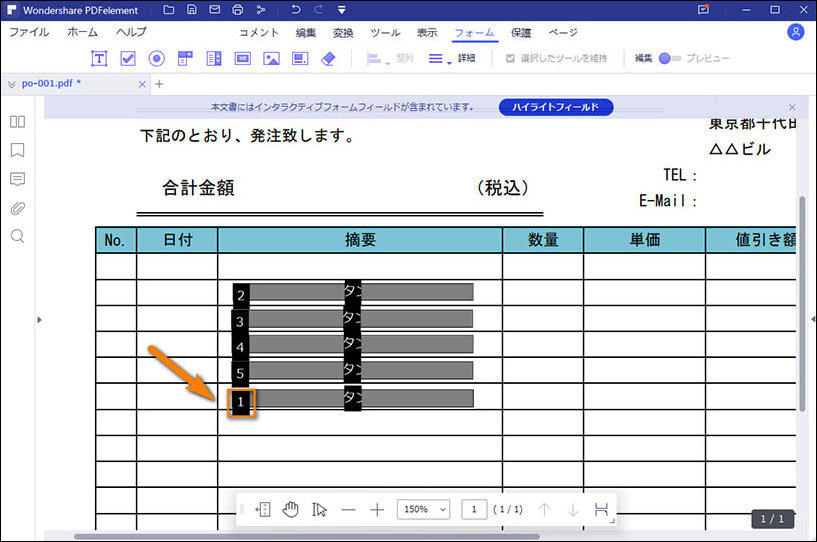The image size is (817, 542).
Task: Zoom out with the minus button
Action: [x=349, y=510]
